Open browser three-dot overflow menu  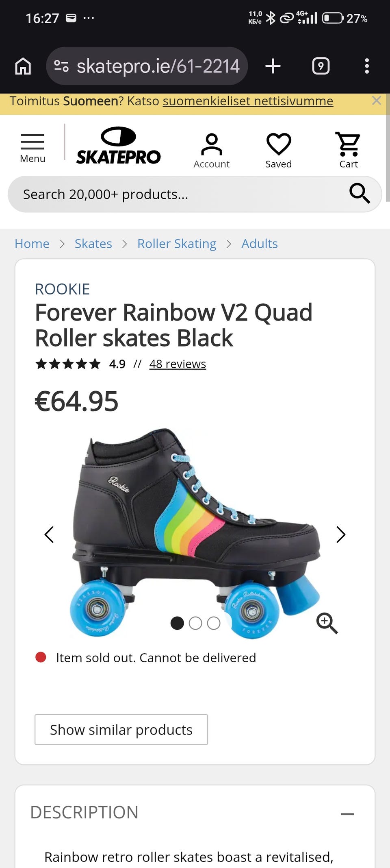(x=367, y=66)
